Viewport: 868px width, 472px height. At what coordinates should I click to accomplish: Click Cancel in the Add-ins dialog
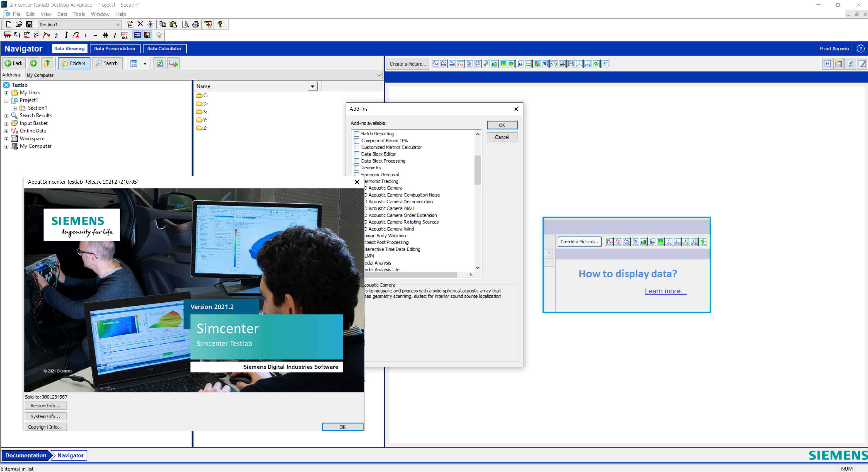[502, 137]
